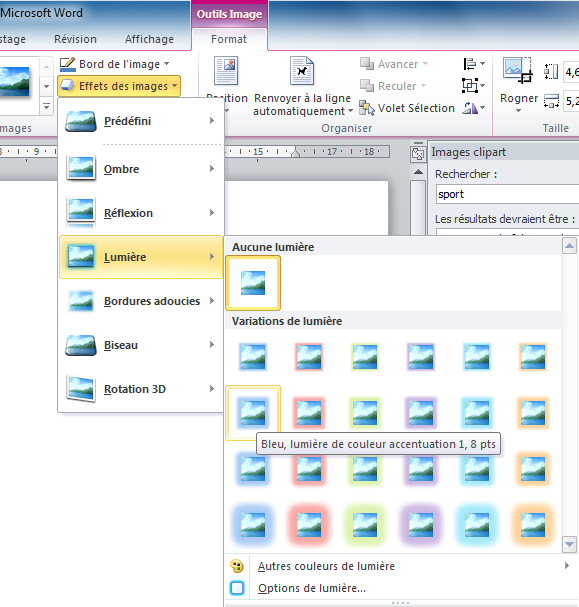Switch to the Révision tab
The width and height of the screenshot is (579, 607).
(x=75, y=39)
